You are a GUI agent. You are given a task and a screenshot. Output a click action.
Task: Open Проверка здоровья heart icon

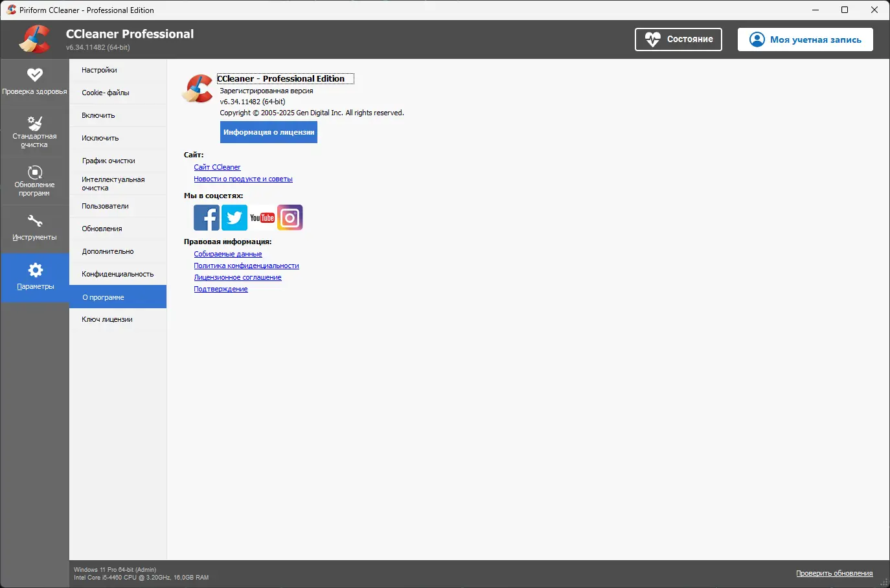click(35, 75)
